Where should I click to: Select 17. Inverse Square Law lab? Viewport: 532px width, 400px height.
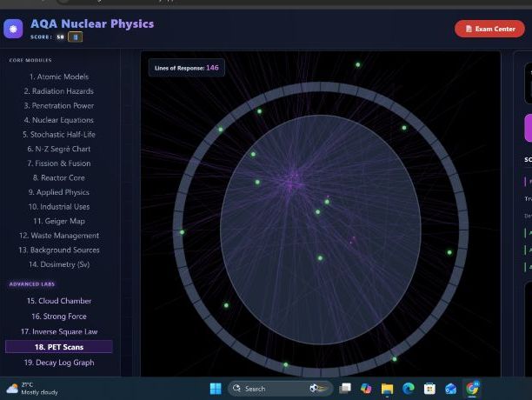click(59, 331)
